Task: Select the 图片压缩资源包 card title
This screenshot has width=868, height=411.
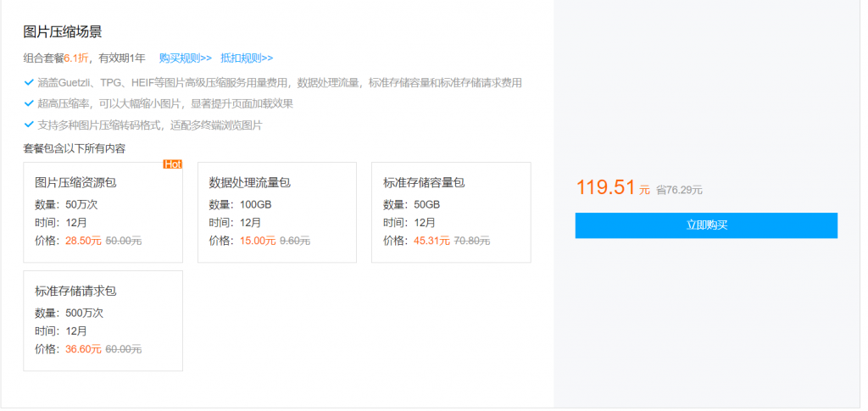Action: (x=75, y=182)
